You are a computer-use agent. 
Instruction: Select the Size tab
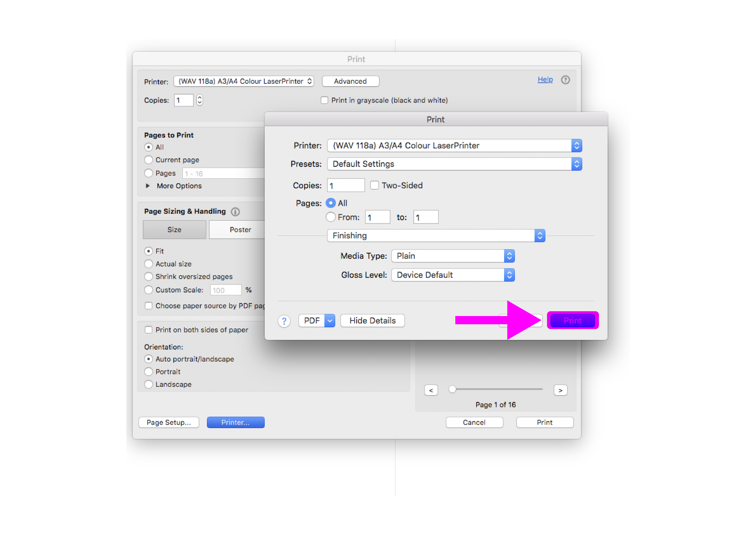coord(174,230)
